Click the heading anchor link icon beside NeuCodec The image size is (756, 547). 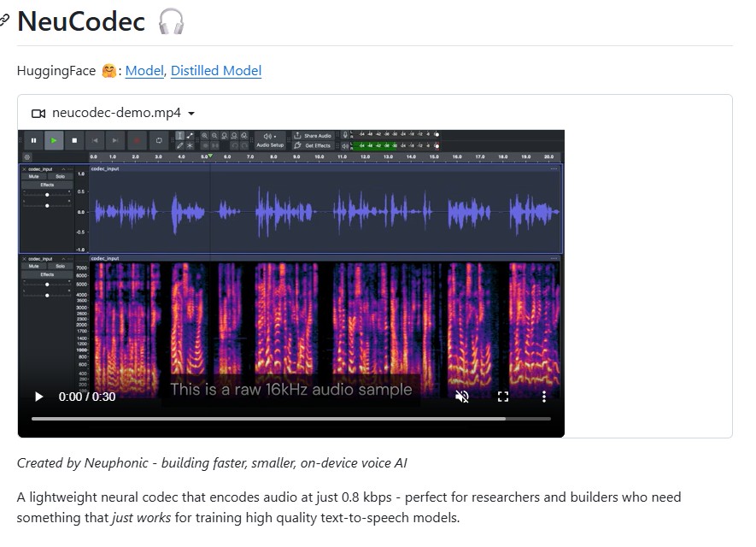[3, 21]
